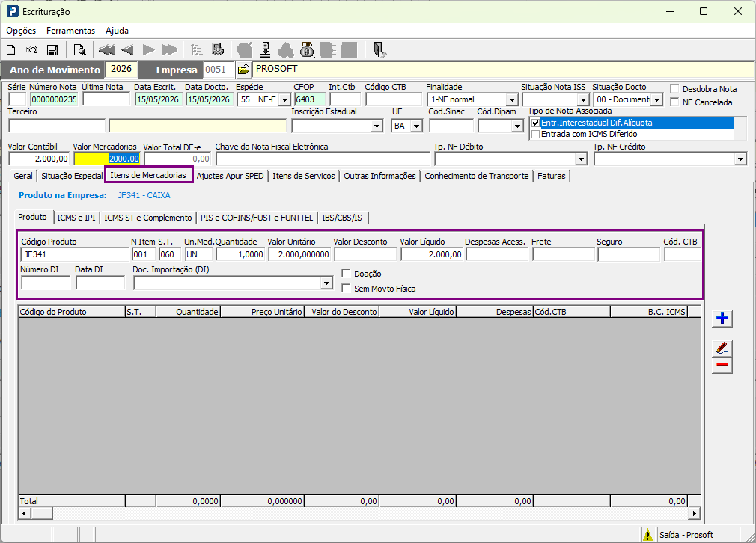Go to next record with single-right arrow

point(148,50)
